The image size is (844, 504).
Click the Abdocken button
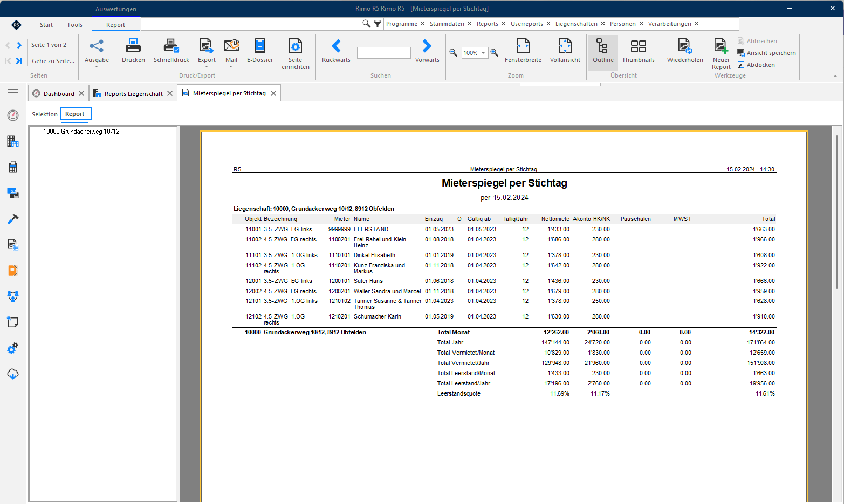[756, 65]
